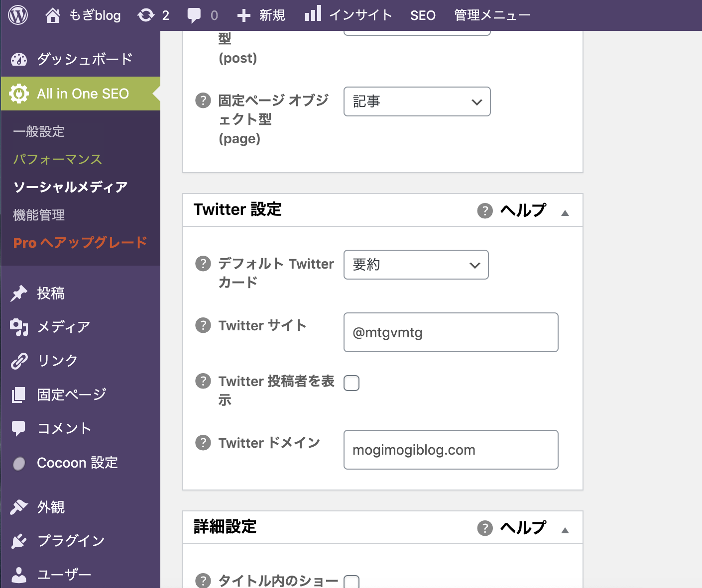
Task: Open the site via the home icon
Action: coord(53,15)
